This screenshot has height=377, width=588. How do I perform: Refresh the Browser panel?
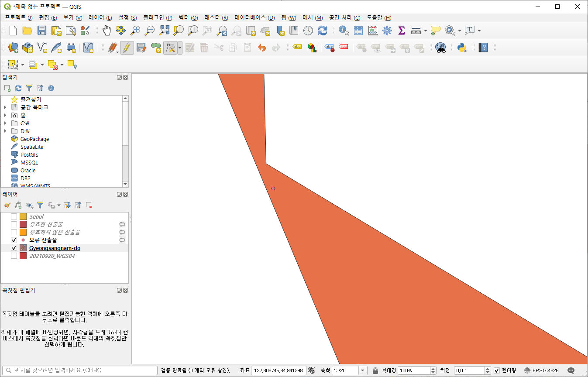pyautogui.click(x=18, y=88)
